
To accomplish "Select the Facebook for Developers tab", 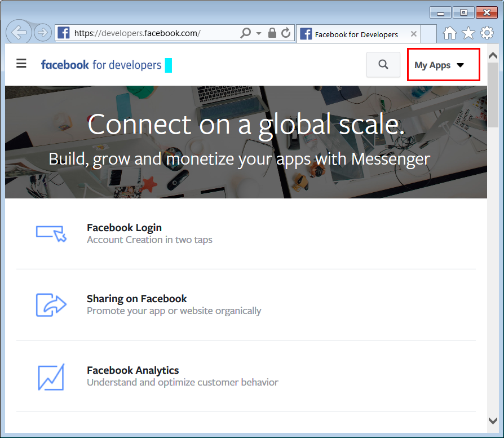I will pyautogui.click(x=358, y=34).
